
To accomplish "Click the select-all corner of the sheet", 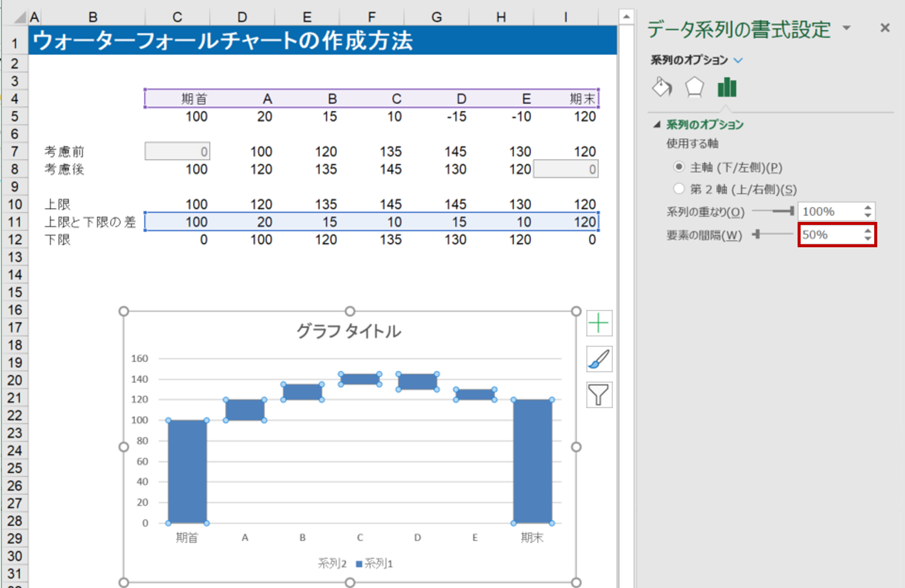I will [19, 17].
